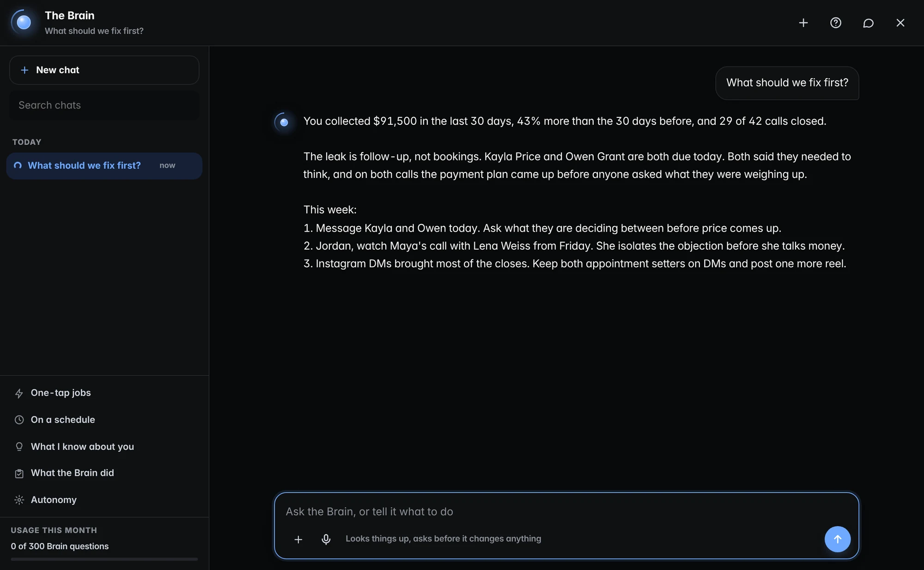The height and width of the screenshot is (570, 924).
Task: Click the clock icon beside On a schedule
Action: click(19, 420)
